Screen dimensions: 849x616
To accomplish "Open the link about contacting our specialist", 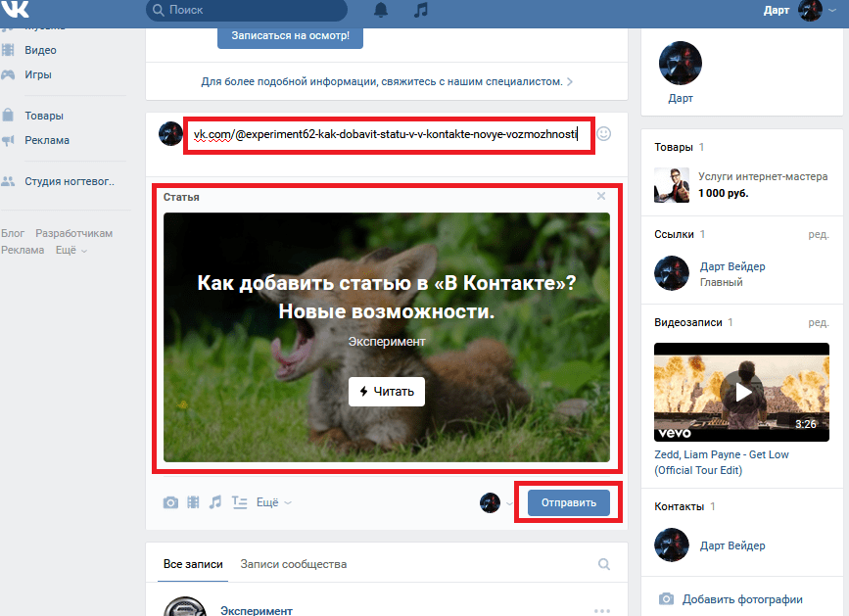I will point(387,81).
